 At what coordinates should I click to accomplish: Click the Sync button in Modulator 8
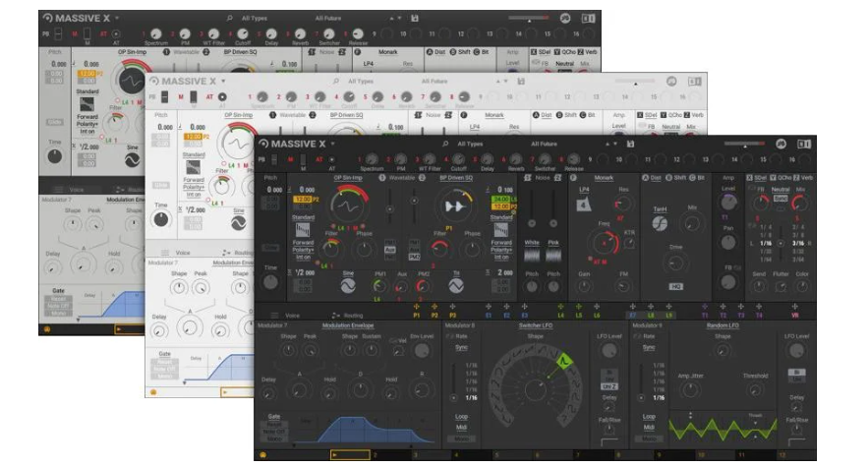[x=462, y=347]
